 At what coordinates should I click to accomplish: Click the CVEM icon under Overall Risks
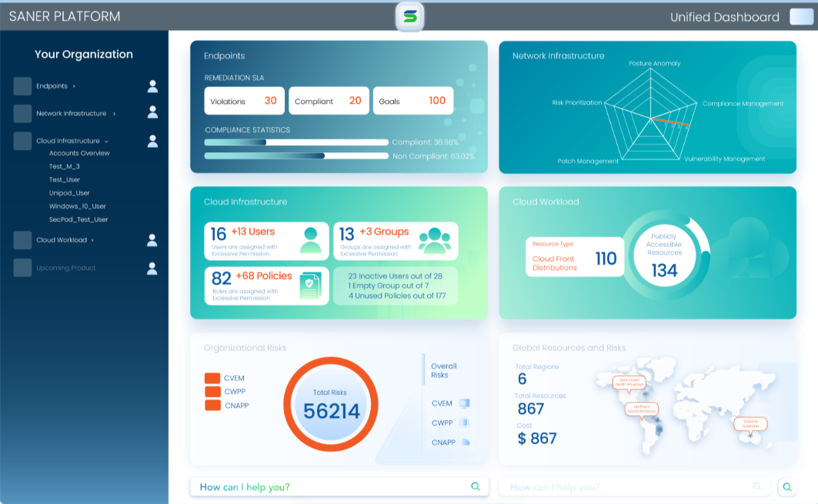(464, 403)
